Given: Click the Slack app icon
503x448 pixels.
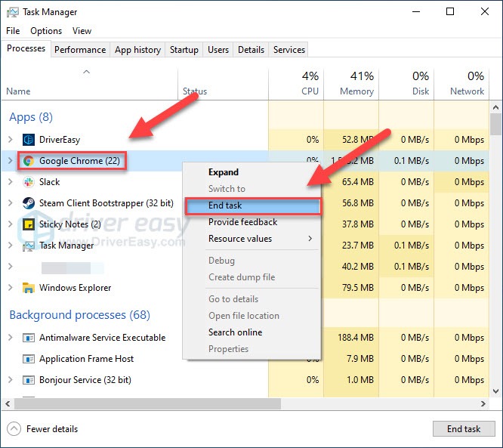Looking at the screenshot, I should click(29, 182).
